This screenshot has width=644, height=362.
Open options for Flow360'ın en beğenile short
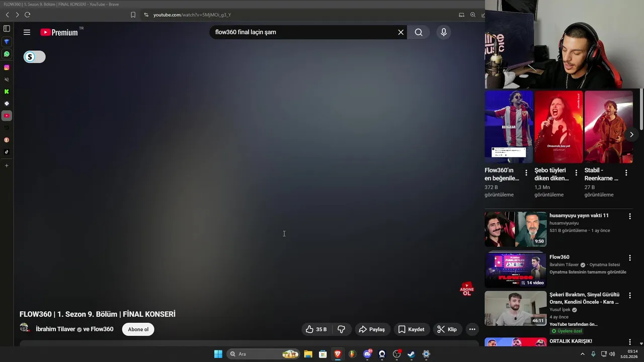point(526,172)
